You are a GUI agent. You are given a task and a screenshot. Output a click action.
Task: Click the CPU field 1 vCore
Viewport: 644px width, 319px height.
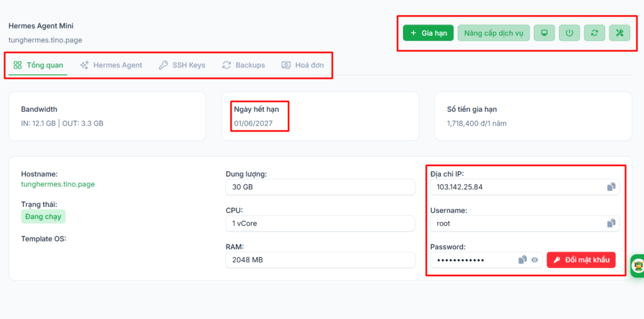tap(320, 223)
